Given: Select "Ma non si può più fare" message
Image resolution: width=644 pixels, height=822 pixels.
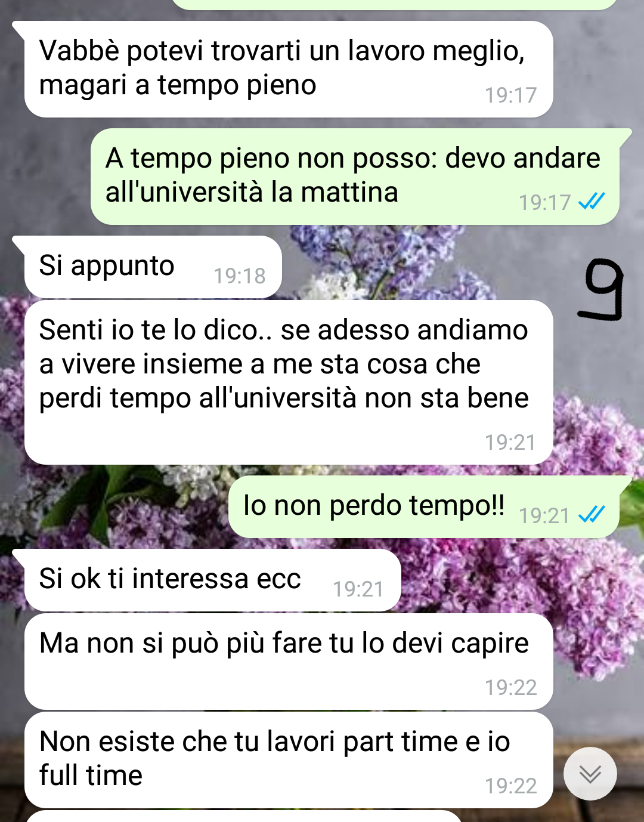Looking at the screenshot, I should point(289,662).
